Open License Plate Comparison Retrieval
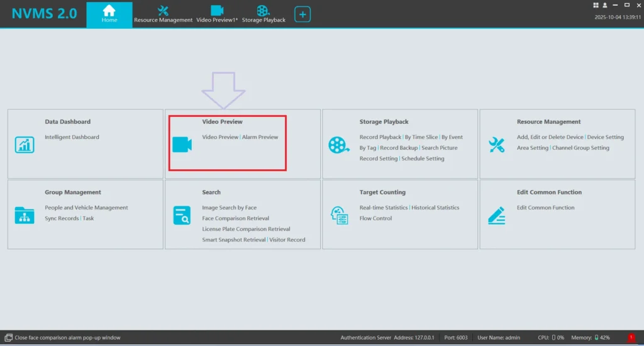 246,229
